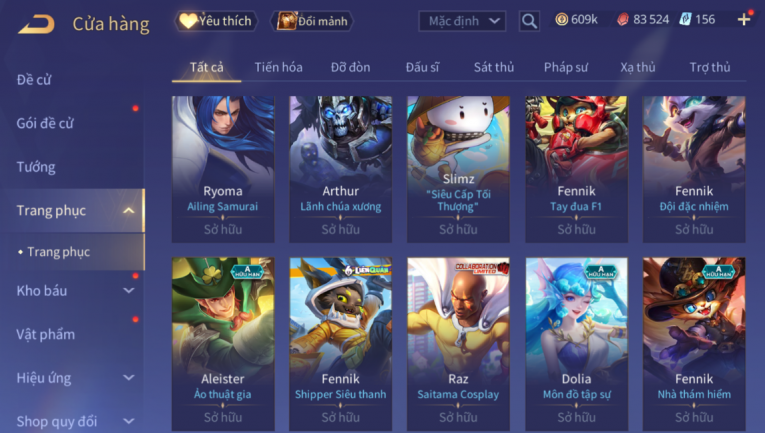765x433 pixels.
Task: Tap the gold coin icon
Action: pos(562,20)
